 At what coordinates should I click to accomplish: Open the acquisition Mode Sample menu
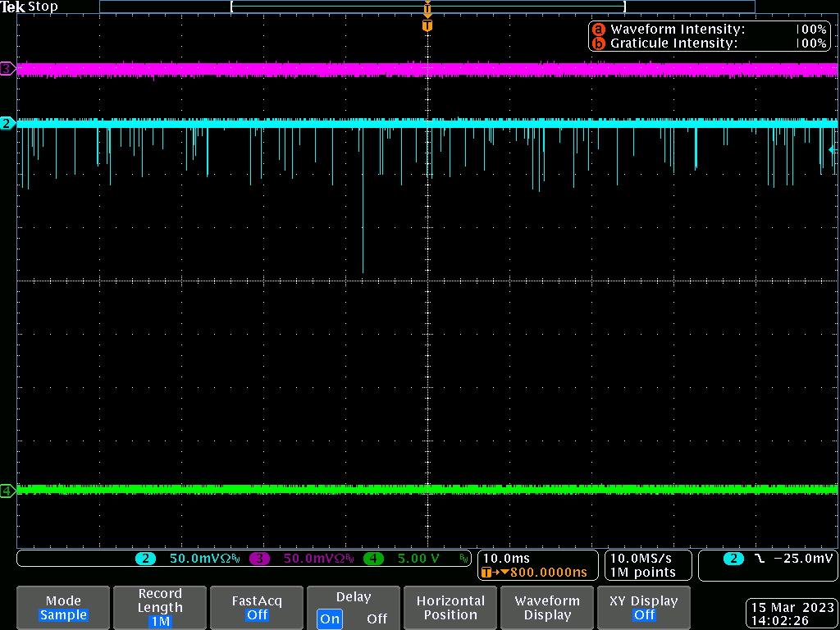(63, 607)
